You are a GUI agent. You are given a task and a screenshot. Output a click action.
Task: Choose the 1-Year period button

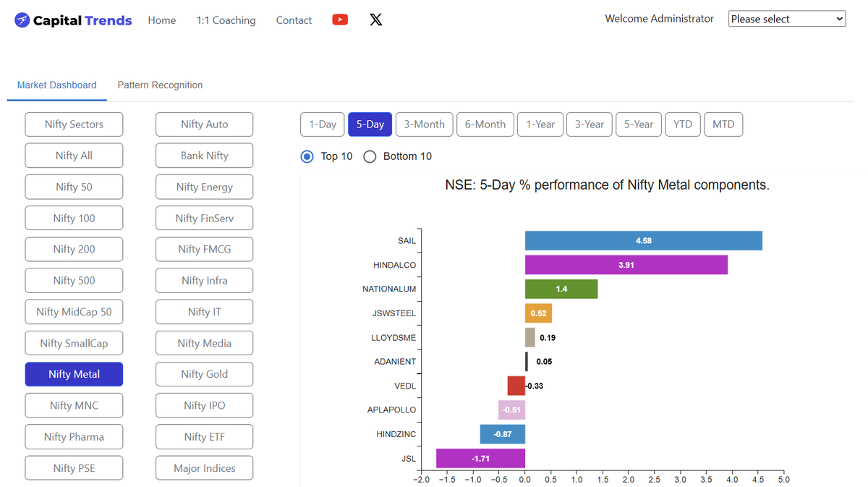tap(540, 124)
